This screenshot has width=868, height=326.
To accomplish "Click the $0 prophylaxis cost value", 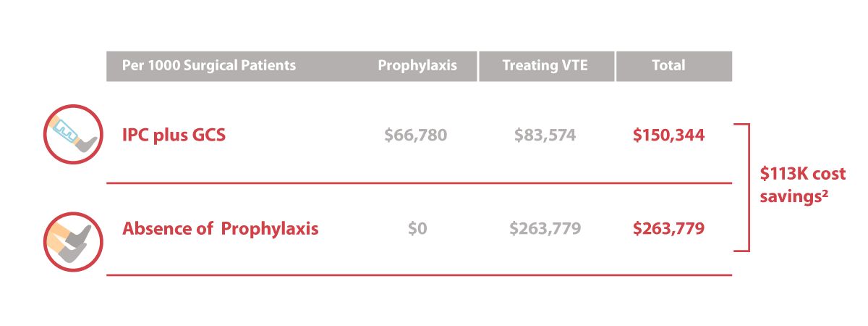I will pos(417,229).
